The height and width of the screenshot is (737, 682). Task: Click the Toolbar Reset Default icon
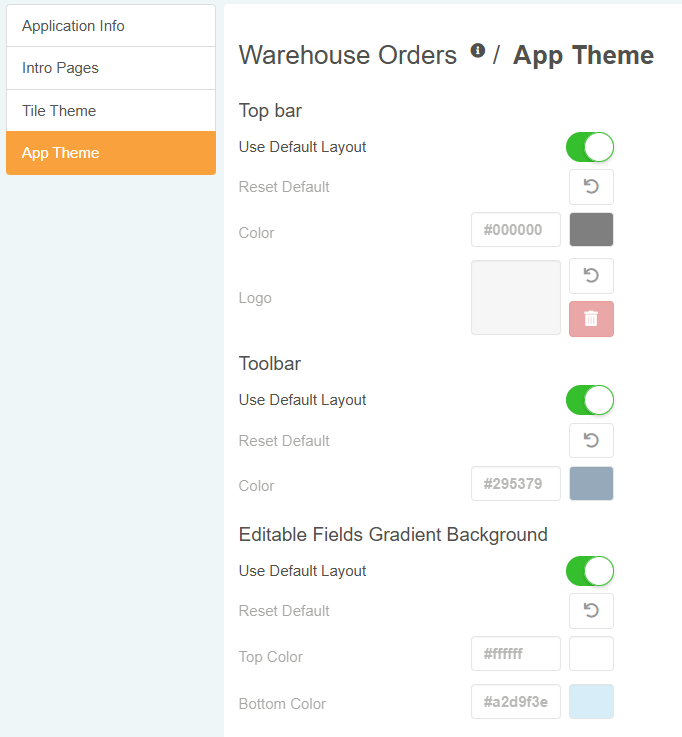click(591, 441)
